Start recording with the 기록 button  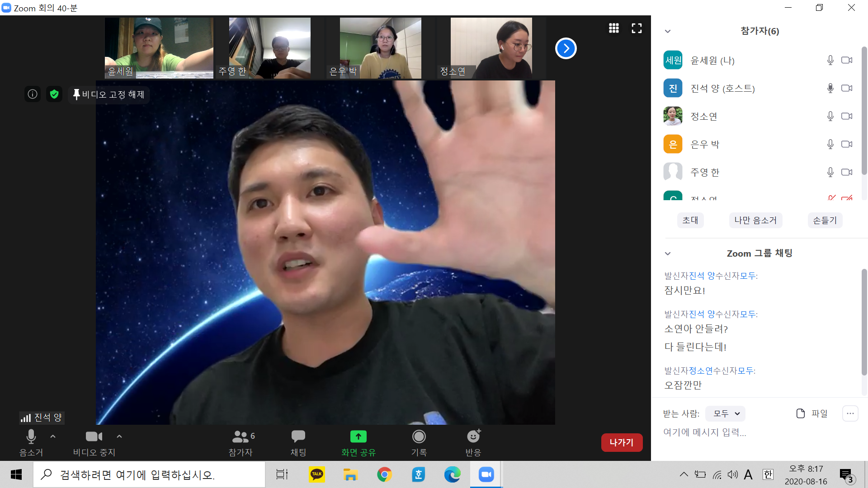pos(419,442)
